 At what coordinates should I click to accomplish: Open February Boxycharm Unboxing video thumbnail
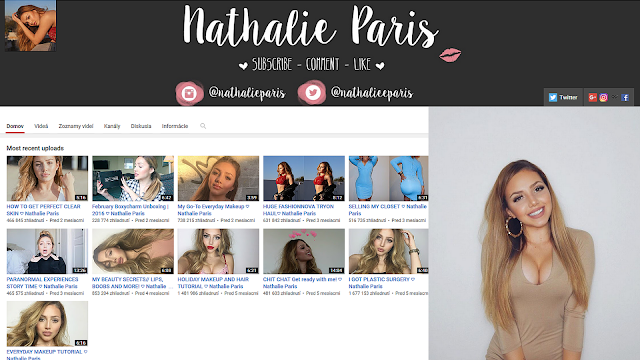pos(133,178)
